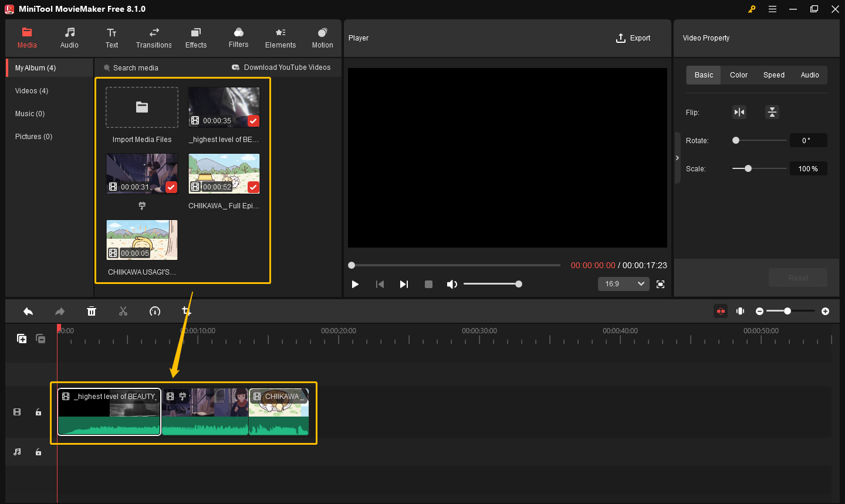
Task: Select the 00:00:52 CHIIKAWA Full Episode thumbnail
Action: 224,174
